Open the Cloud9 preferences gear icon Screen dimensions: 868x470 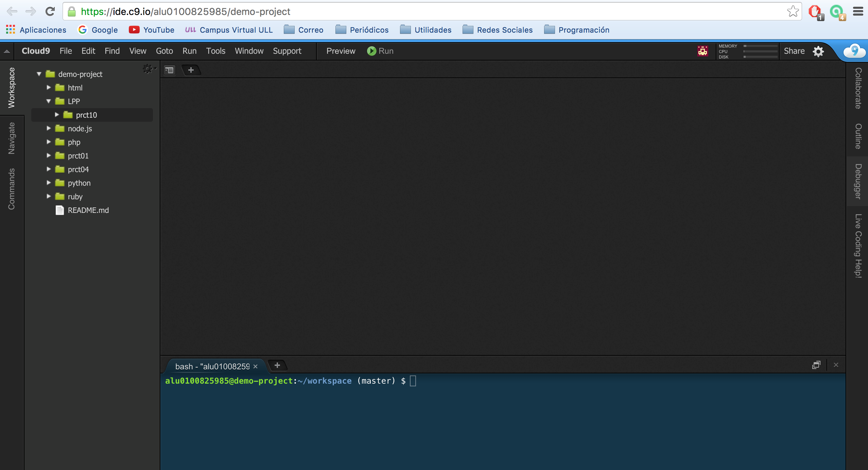pyautogui.click(x=818, y=51)
